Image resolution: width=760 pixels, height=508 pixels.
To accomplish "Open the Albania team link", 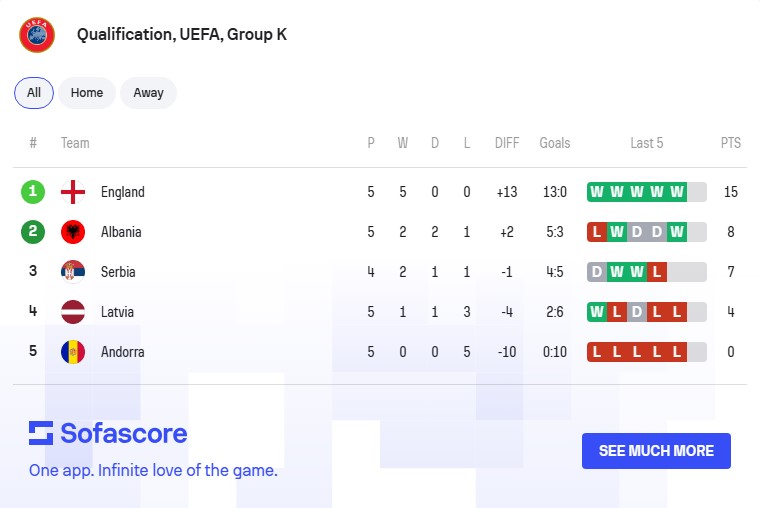I will 121,232.
